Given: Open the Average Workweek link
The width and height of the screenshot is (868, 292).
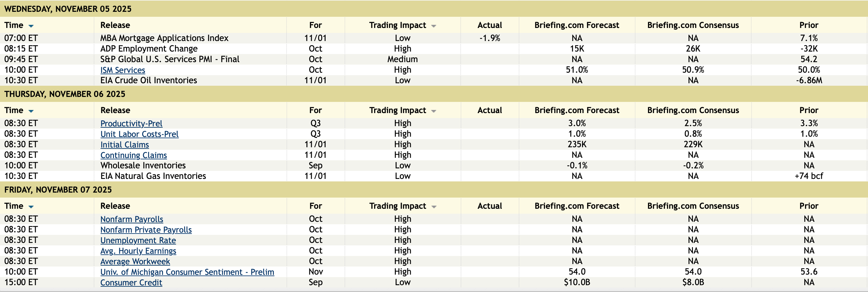Looking at the screenshot, I should coord(135,261).
